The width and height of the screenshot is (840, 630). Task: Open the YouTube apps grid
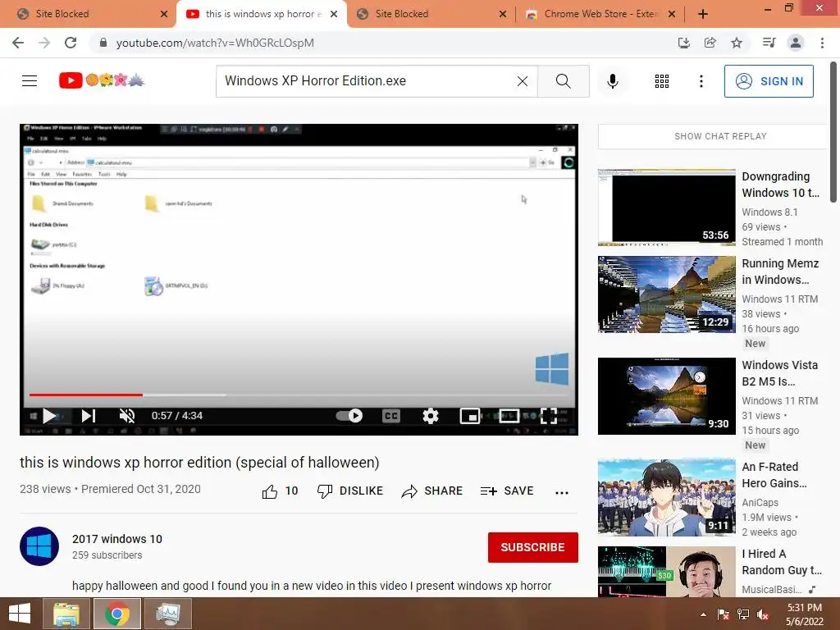(662, 81)
